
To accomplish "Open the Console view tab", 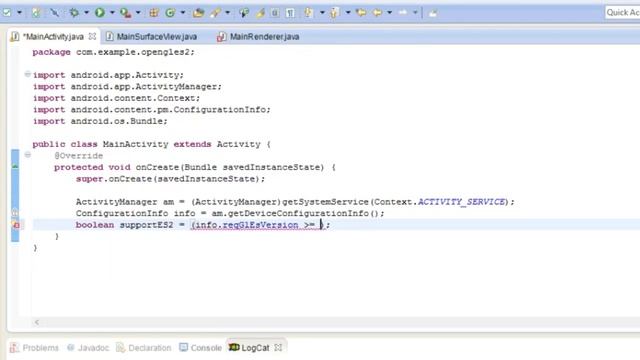I will click(206, 348).
